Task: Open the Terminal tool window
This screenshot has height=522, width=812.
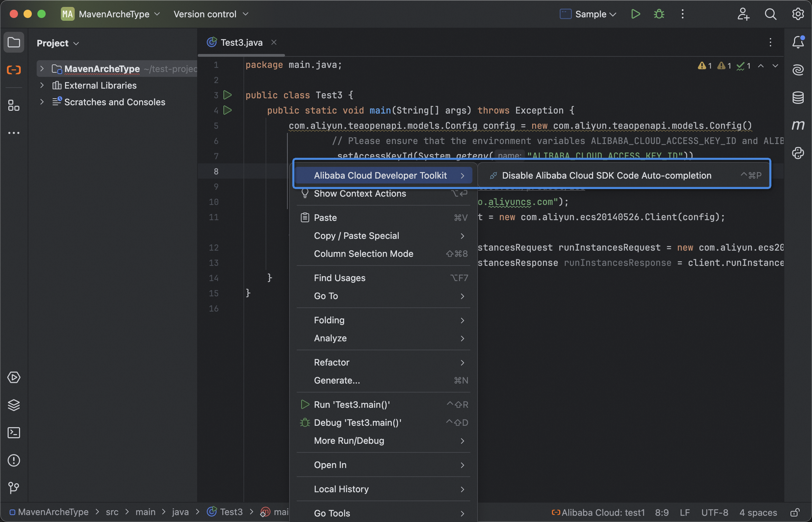Action: [x=14, y=433]
